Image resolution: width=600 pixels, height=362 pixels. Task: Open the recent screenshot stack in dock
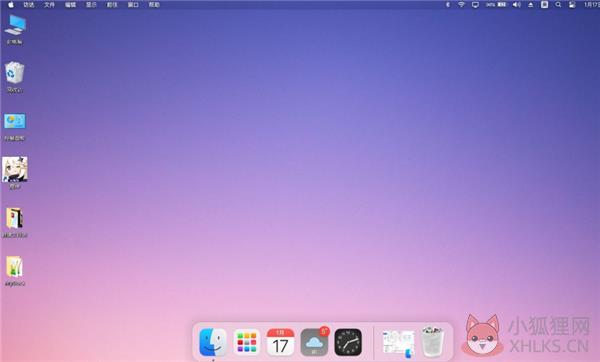398,343
